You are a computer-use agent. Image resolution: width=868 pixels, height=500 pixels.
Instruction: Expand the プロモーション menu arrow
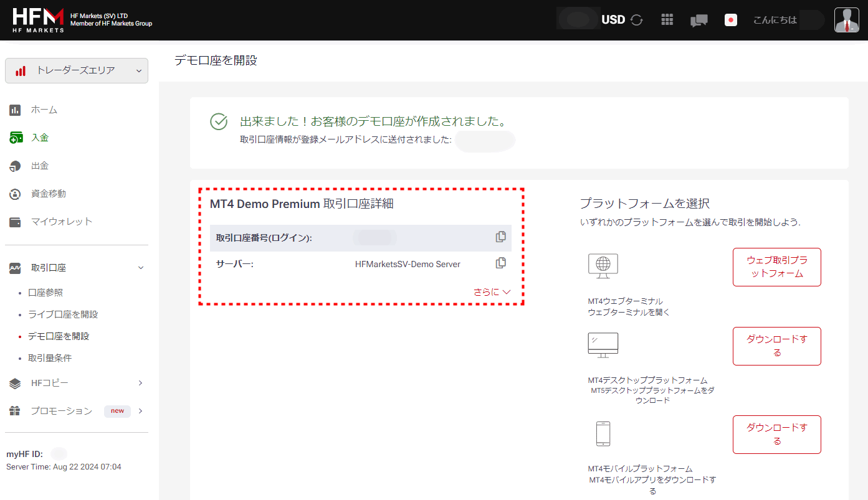tap(141, 411)
